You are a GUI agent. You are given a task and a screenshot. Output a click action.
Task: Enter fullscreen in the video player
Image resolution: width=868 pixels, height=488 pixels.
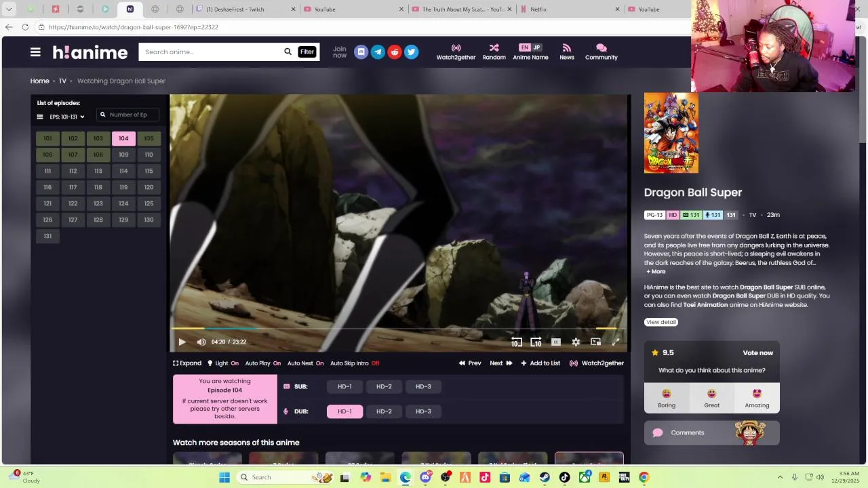click(x=615, y=342)
